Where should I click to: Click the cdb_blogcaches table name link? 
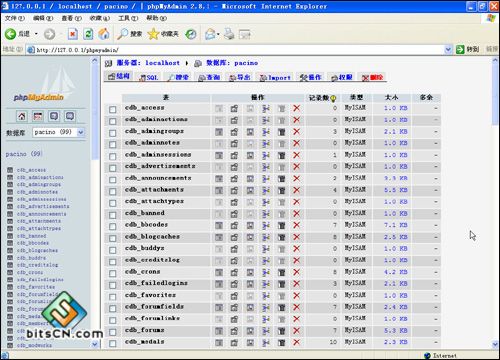pos(152,237)
